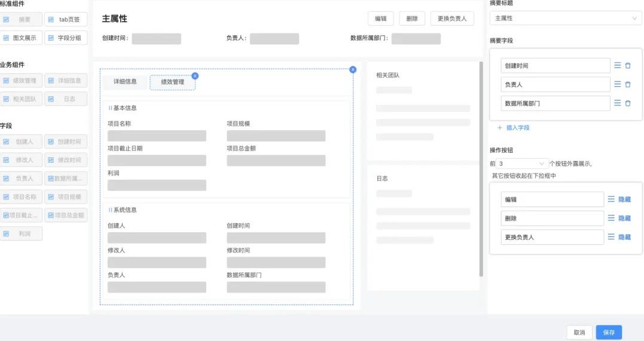The height and width of the screenshot is (341, 644).
Task: Remove the 数据所属部门 summary field with trash icon
Action: [627, 103]
